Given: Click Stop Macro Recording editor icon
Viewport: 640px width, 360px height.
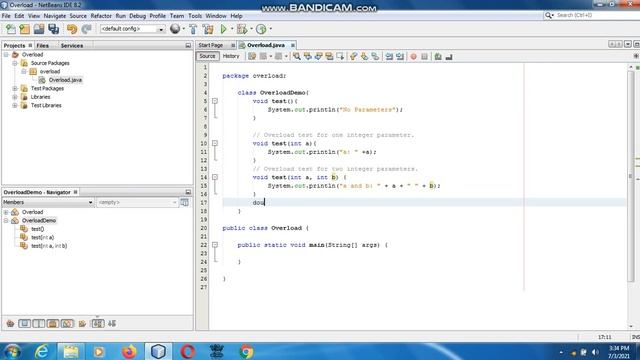Looking at the screenshot, I should tap(424, 56).
